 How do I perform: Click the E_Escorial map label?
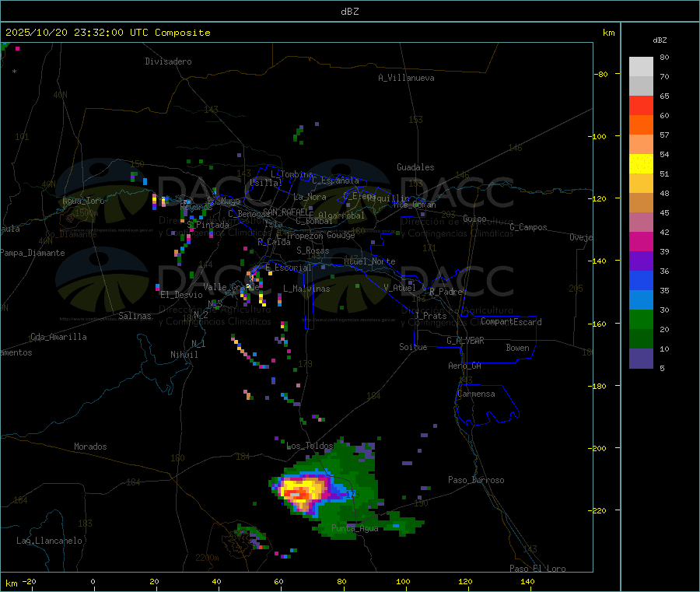289,268
